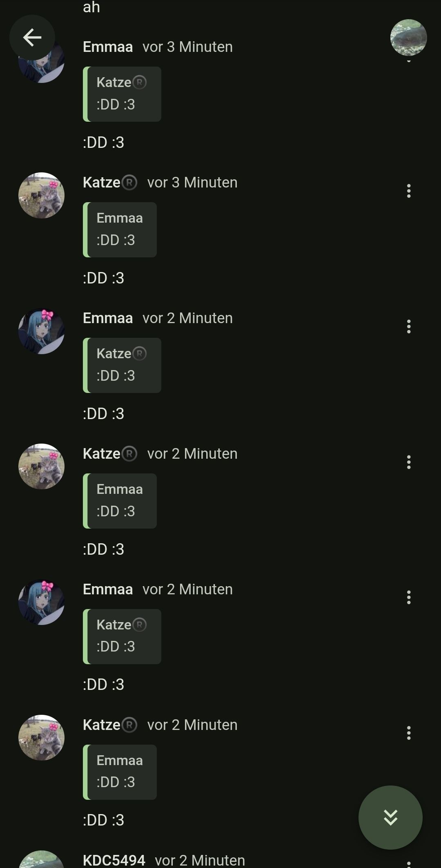Viewport: 441px width, 868px height.
Task: View Emmaa's anime avatar on first 2-minute message
Action: pyautogui.click(x=41, y=331)
